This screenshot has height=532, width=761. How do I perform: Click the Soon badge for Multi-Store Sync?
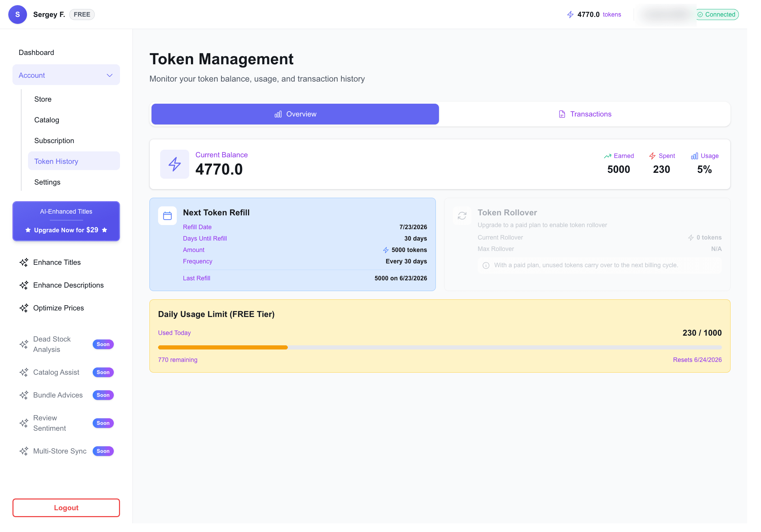[103, 451]
